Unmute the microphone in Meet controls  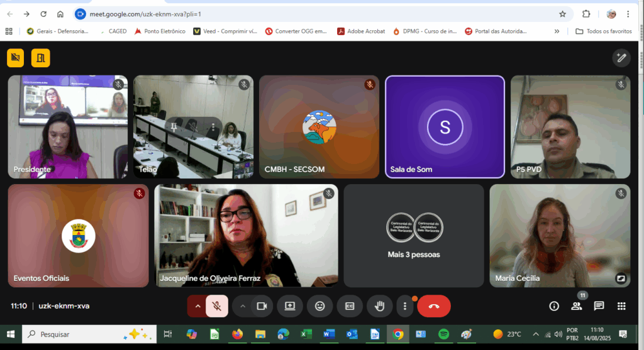pos(217,306)
